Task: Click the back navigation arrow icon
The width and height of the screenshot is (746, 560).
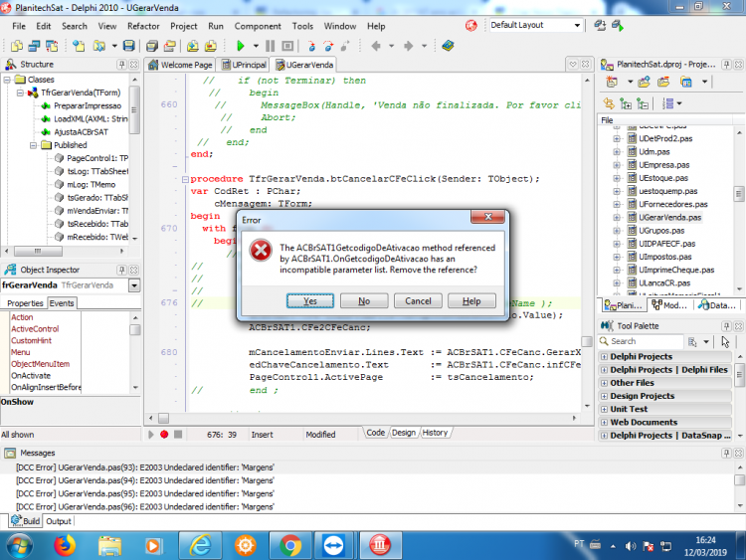Action: pyautogui.click(x=376, y=46)
